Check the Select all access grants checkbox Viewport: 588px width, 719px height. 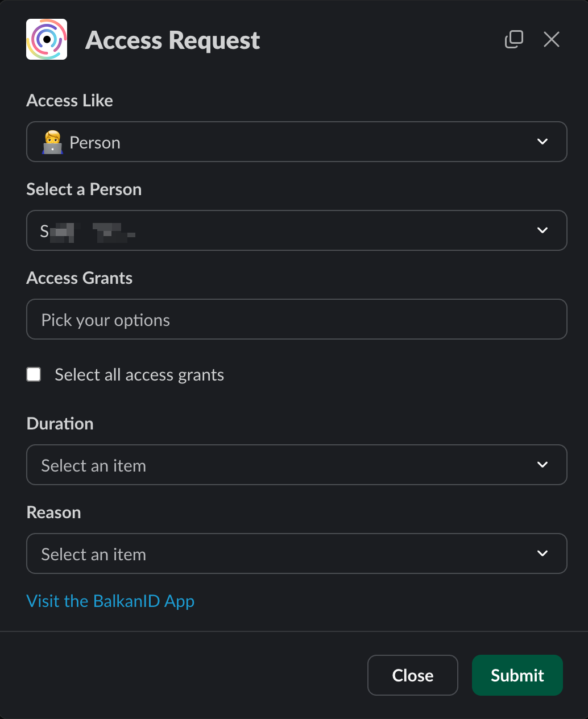34,374
